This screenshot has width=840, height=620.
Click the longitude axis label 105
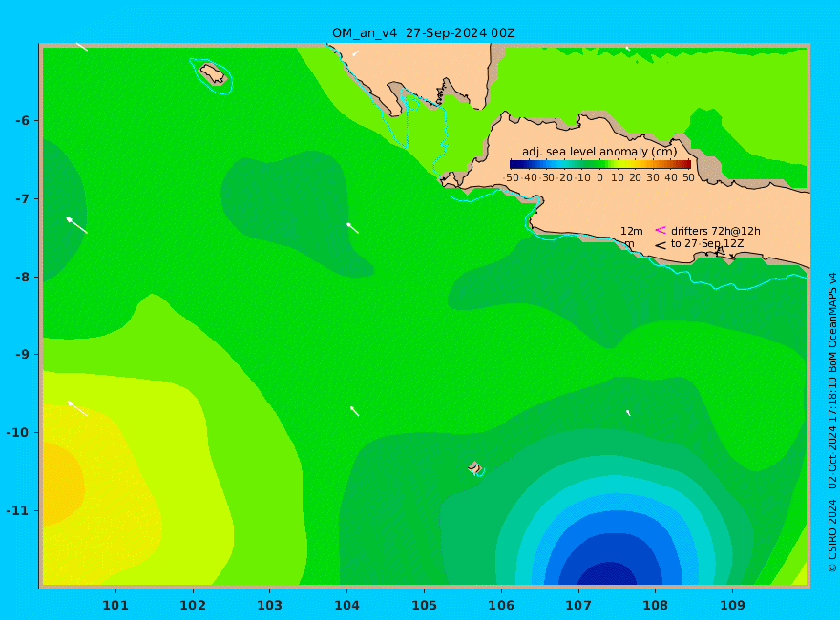click(424, 605)
